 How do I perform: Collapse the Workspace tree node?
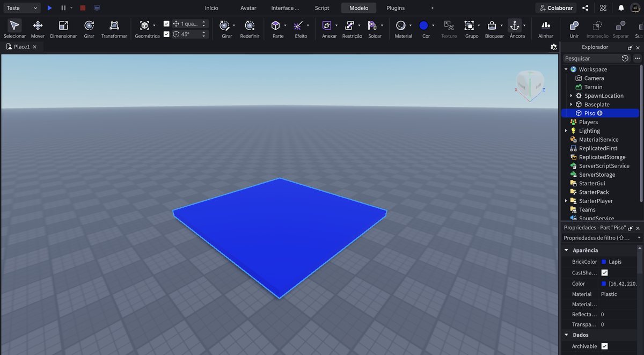point(566,69)
